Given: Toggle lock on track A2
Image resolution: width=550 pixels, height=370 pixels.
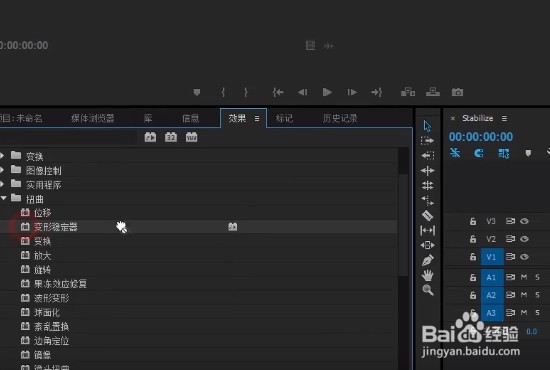Looking at the screenshot, I should [473, 295].
